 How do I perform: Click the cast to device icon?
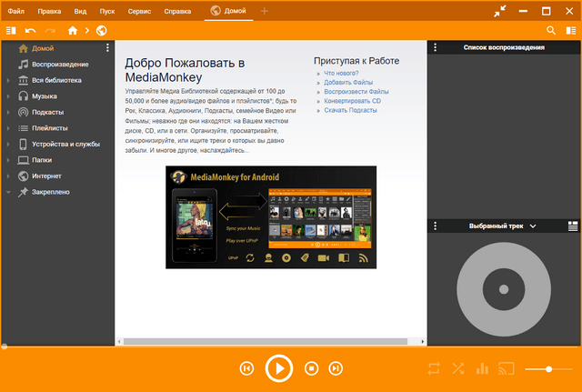tap(507, 368)
